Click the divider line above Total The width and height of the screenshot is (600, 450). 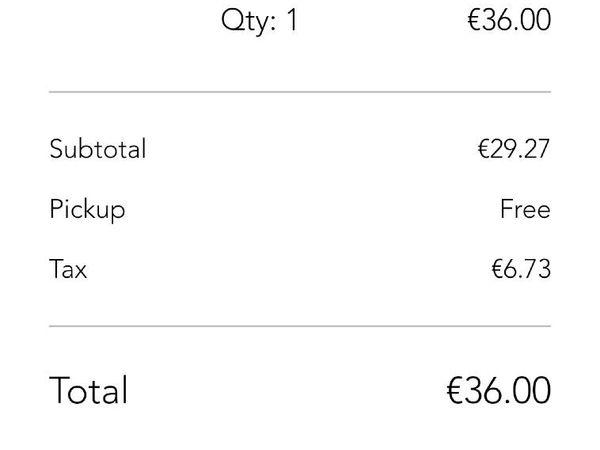300,326
